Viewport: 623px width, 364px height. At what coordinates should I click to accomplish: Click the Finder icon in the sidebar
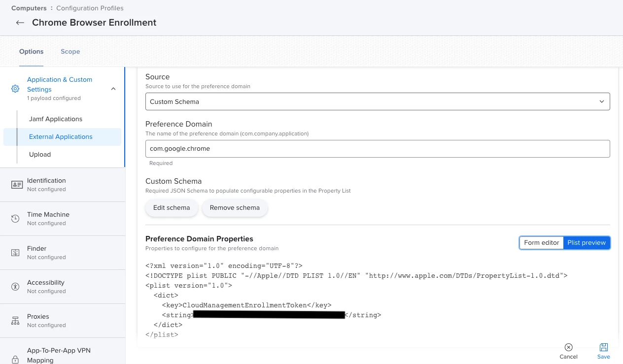point(15,253)
